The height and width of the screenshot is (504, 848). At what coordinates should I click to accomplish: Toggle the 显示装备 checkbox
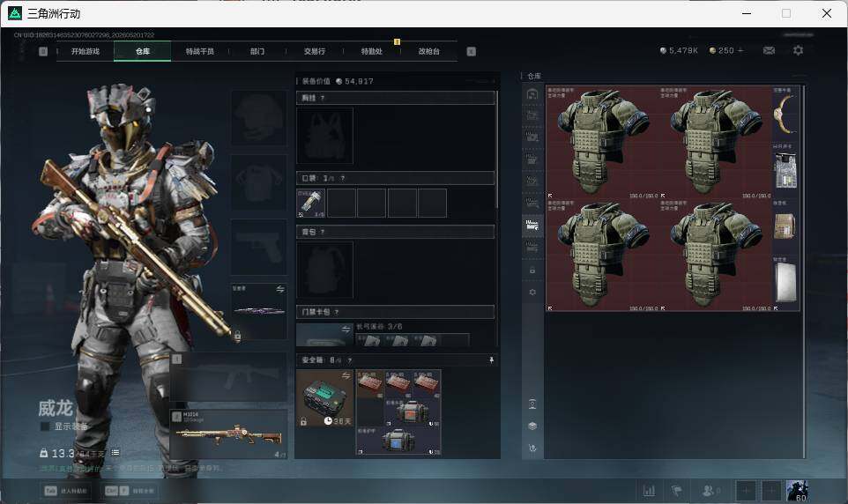46,426
